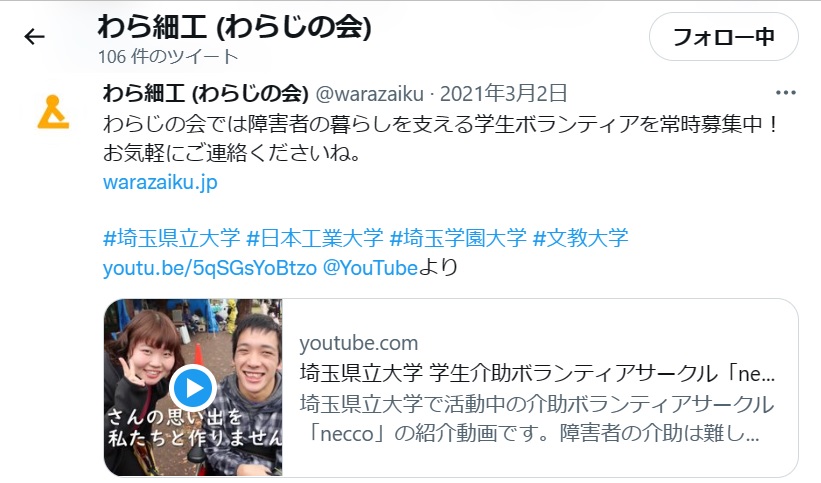
Task: Go back using the left arrow
Action: (35, 37)
